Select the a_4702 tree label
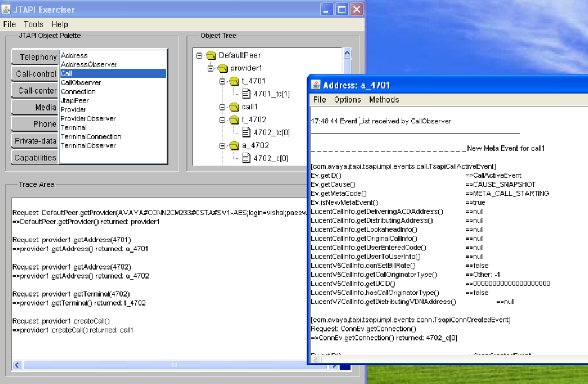 pos(255,145)
